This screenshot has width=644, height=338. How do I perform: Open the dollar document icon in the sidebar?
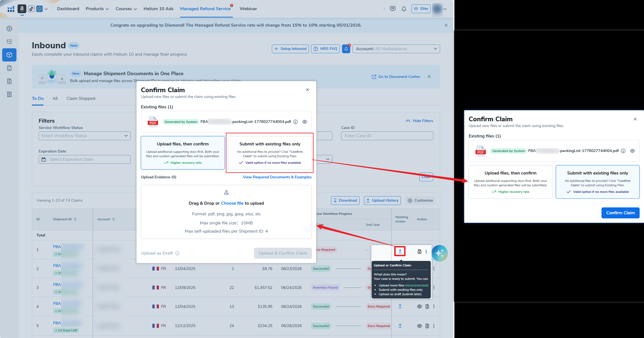pyautogui.click(x=9, y=81)
